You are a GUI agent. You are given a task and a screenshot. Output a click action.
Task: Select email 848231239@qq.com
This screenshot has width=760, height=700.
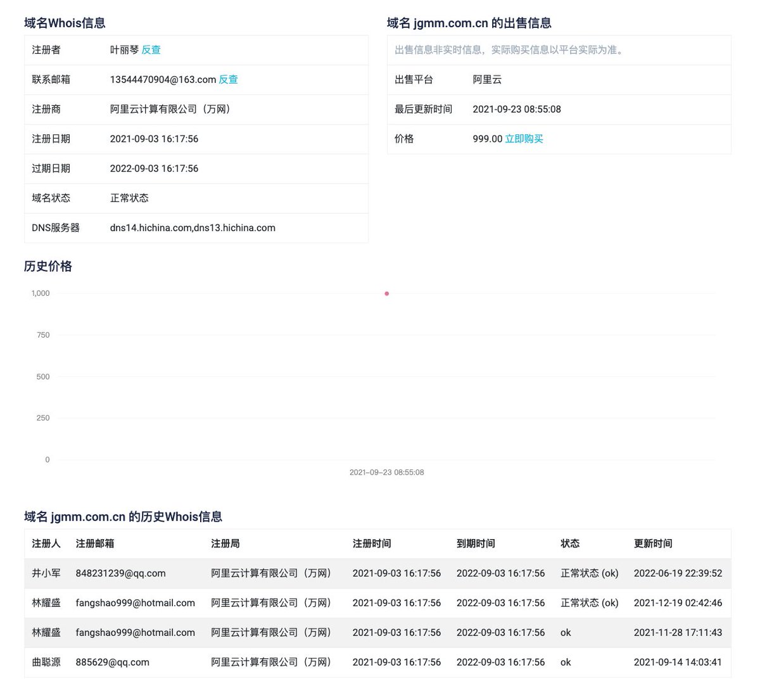[x=120, y=573]
